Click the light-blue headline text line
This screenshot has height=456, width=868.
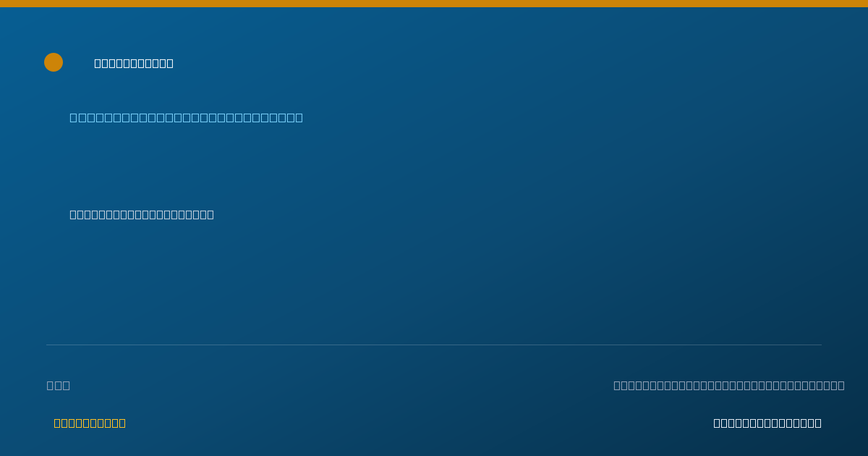186,117
